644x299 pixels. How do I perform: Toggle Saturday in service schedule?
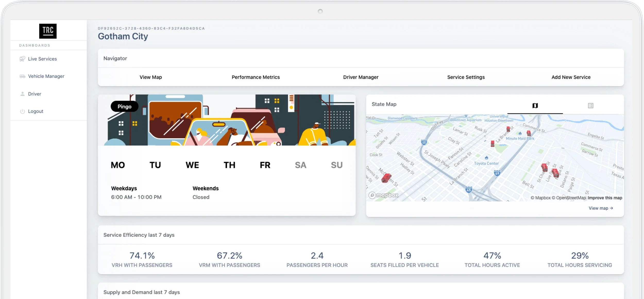(x=300, y=165)
